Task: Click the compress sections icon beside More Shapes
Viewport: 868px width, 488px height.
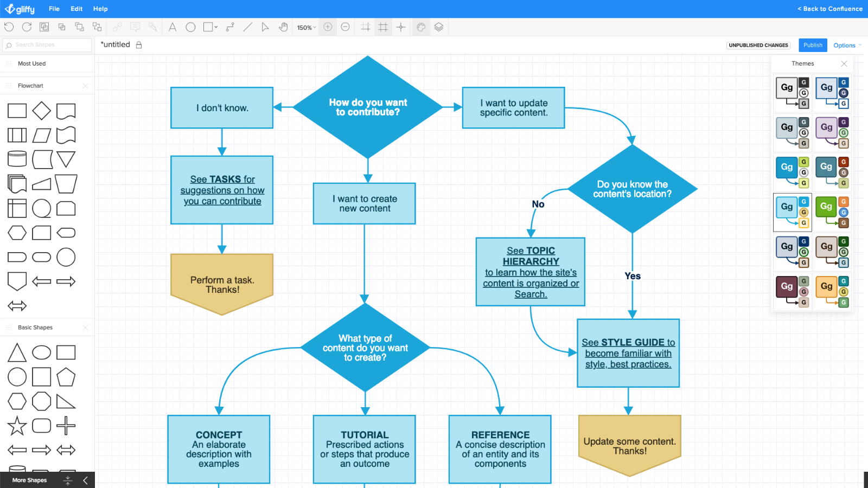Action: [x=68, y=480]
